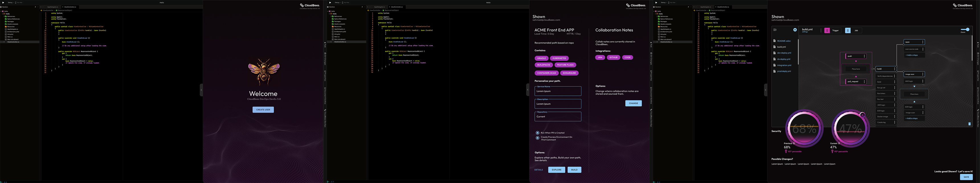Open the pull_request node options menu
The image size is (980, 183).
pyautogui.click(x=864, y=82)
